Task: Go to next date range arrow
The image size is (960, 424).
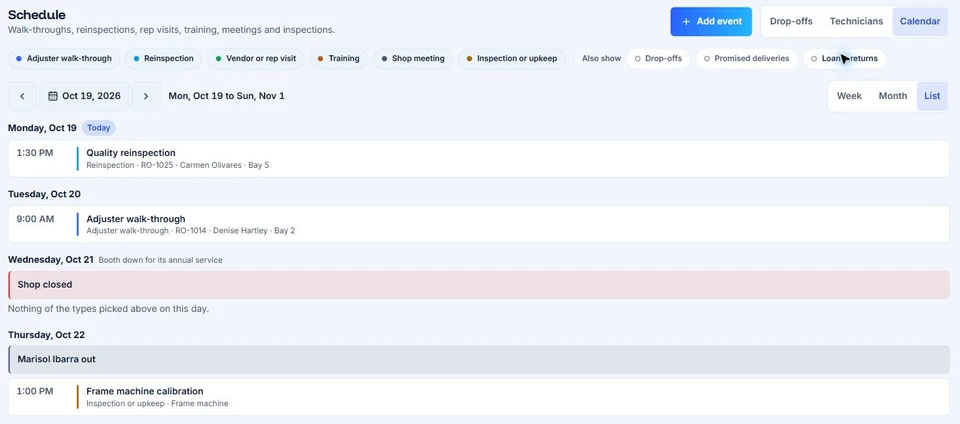Action: point(146,96)
